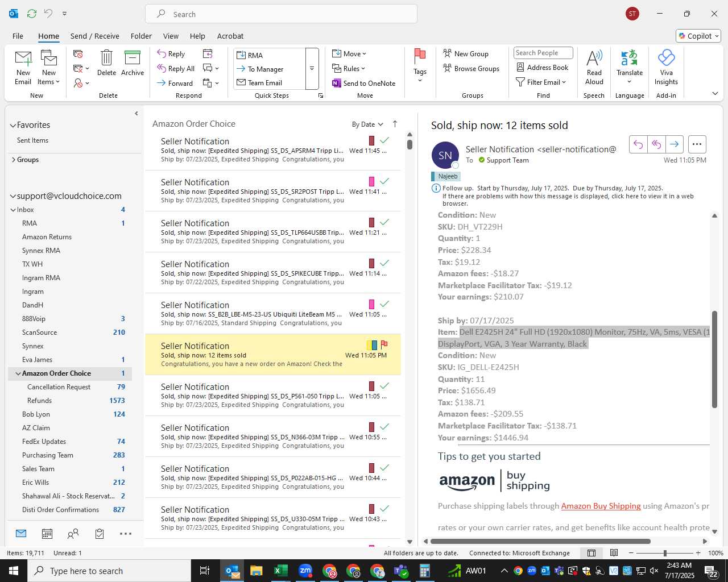Screen dimensions: 728x582
Task: Click the top Search box
Action: (x=282, y=14)
